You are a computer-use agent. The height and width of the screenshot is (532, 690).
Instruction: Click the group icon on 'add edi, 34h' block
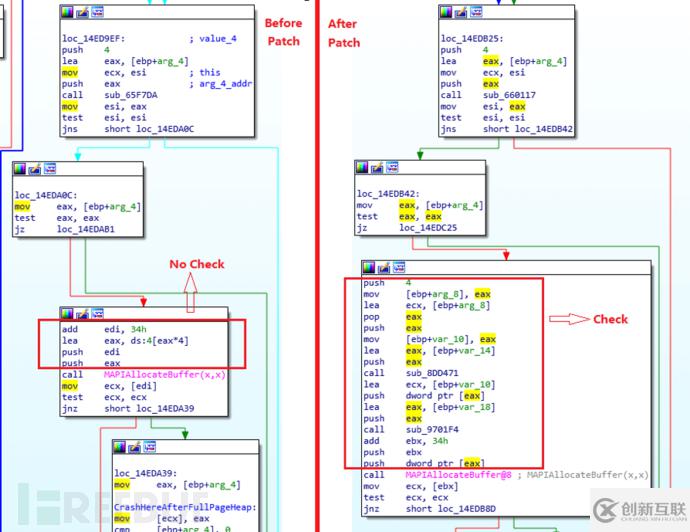coord(97,313)
